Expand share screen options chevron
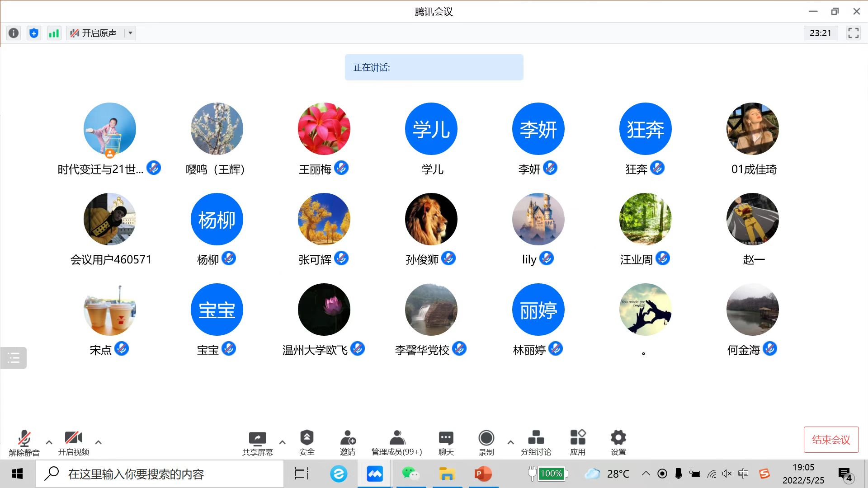Screen dimensions: 868x488 tap(282, 442)
